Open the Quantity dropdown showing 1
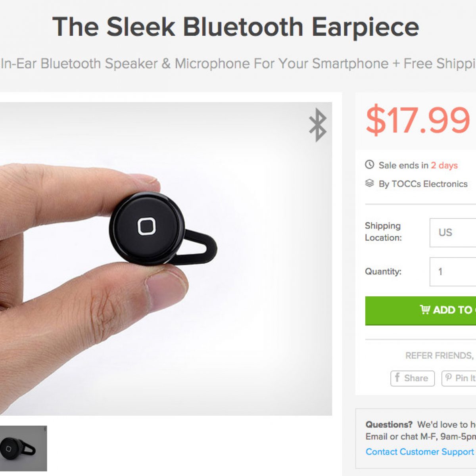Screen dimensions: 476x476 coord(453,272)
